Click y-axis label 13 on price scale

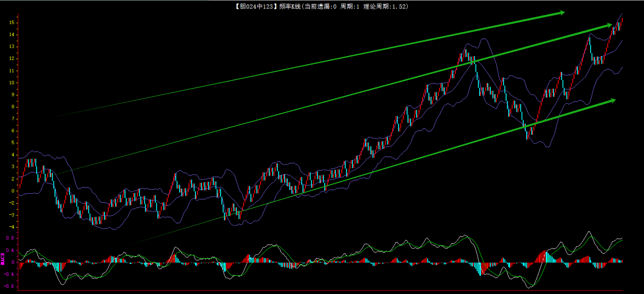(12, 46)
